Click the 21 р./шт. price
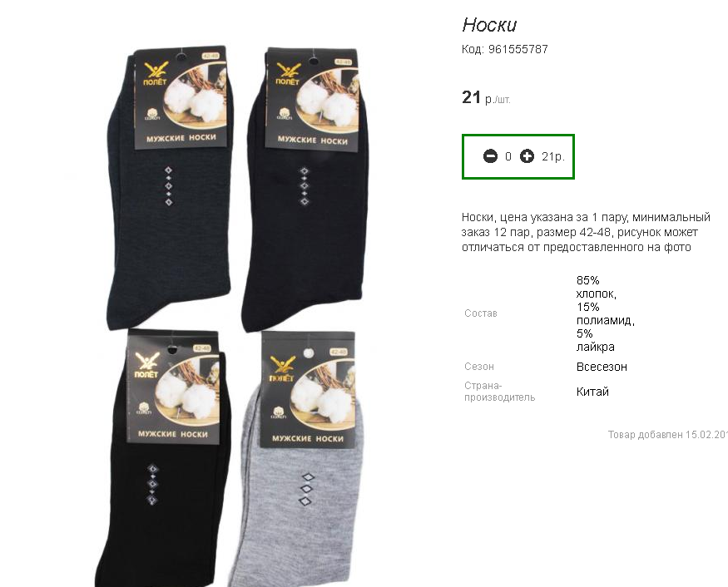 (486, 97)
